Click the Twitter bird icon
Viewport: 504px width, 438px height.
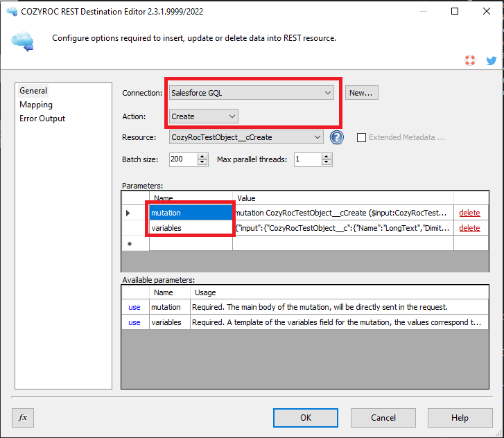pos(492,61)
